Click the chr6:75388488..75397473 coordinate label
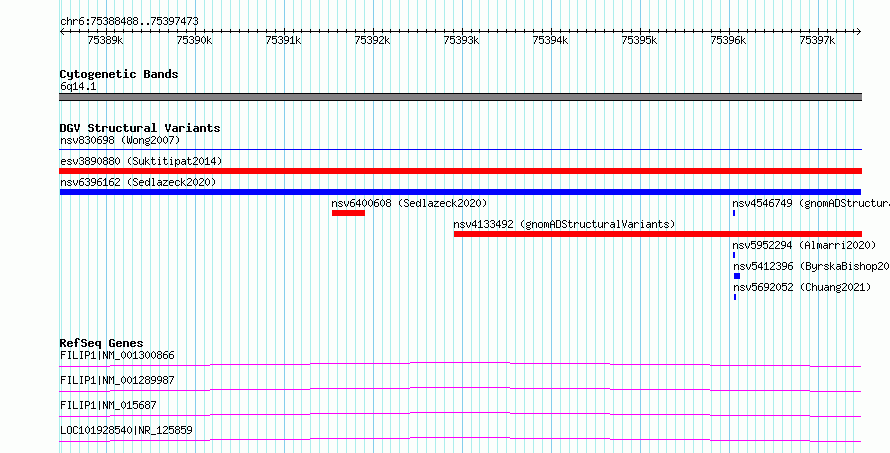 [x=129, y=22]
